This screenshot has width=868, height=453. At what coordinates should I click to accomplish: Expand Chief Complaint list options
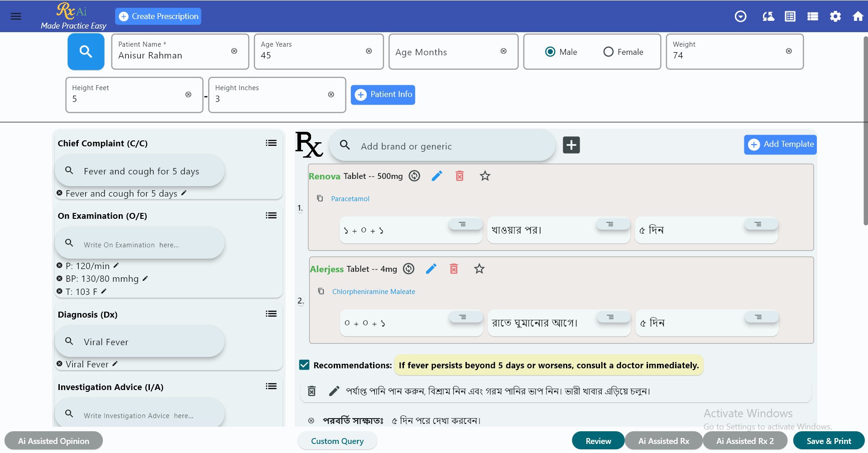pyautogui.click(x=271, y=143)
